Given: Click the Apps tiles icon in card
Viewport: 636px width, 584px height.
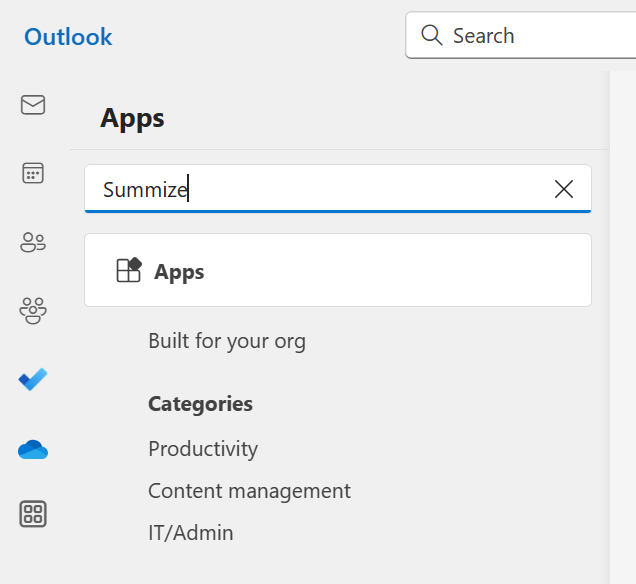Looking at the screenshot, I should 129,270.
